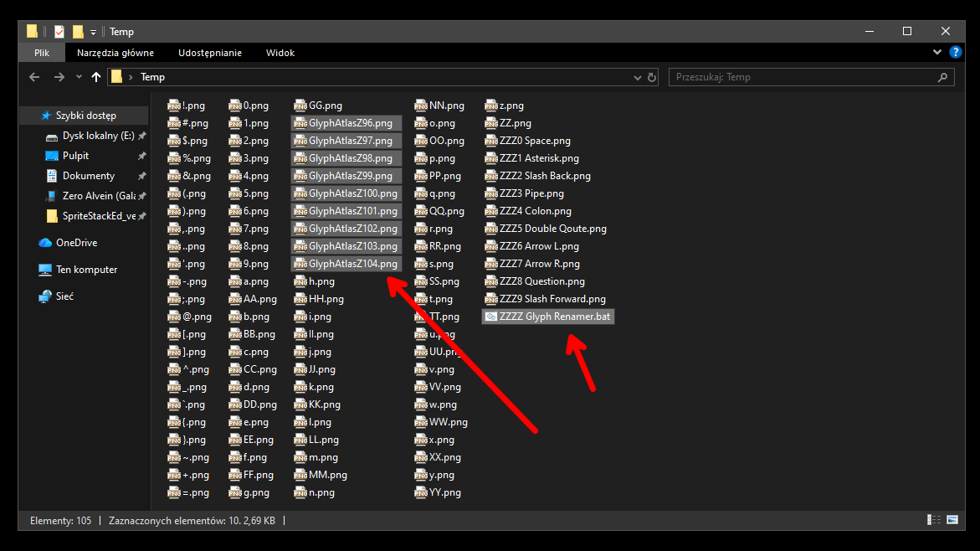Select the ZZZZ Glyph Renamer.bat file
This screenshot has width=980, height=551.
click(548, 317)
